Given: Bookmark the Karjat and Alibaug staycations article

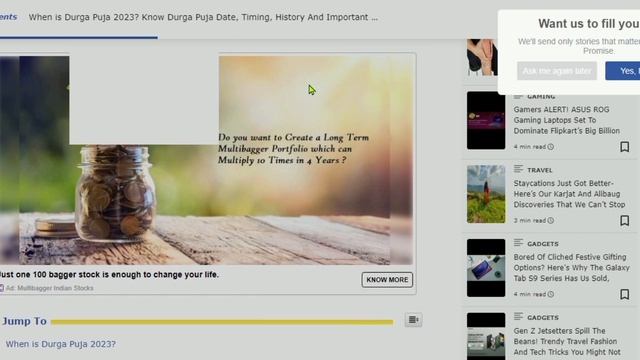Looking at the screenshot, I should [624, 221].
